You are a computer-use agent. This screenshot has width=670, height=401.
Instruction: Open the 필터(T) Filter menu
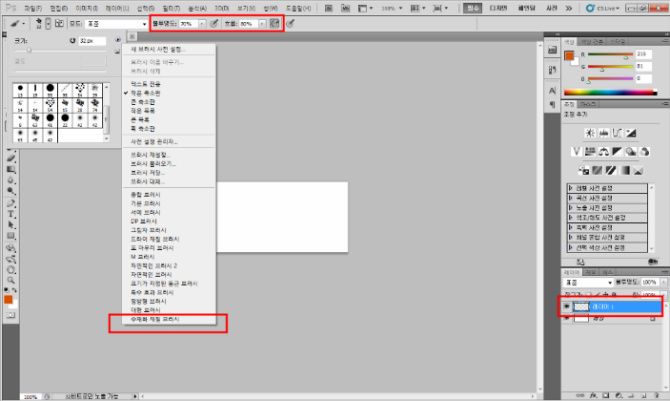click(x=171, y=8)
